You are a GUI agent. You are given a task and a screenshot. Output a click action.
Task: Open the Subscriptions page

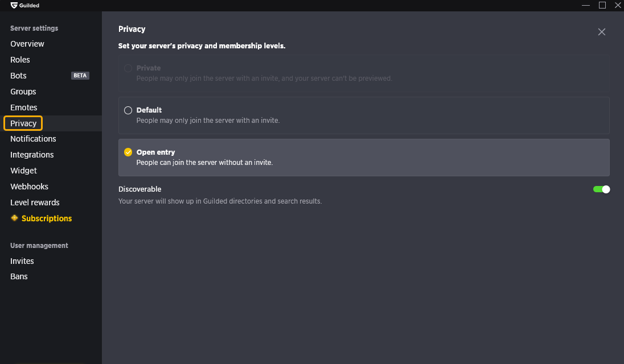tap(47, 218)
